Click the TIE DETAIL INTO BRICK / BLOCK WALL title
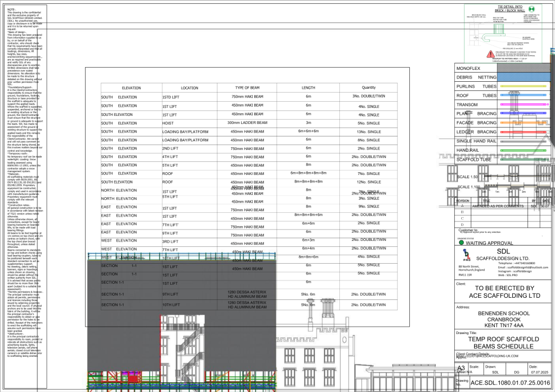 (x=509, y=9)
